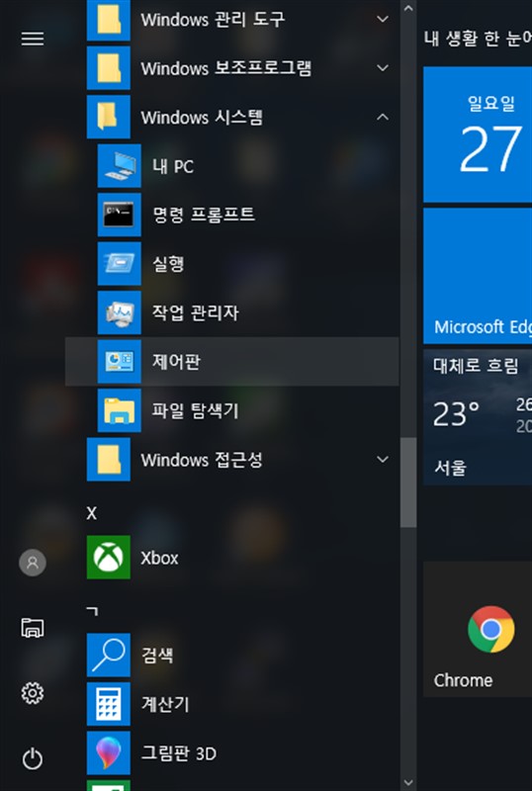Open the Documents icon in left rail
The height and width of the screenshot is (791, 532).
33,628
